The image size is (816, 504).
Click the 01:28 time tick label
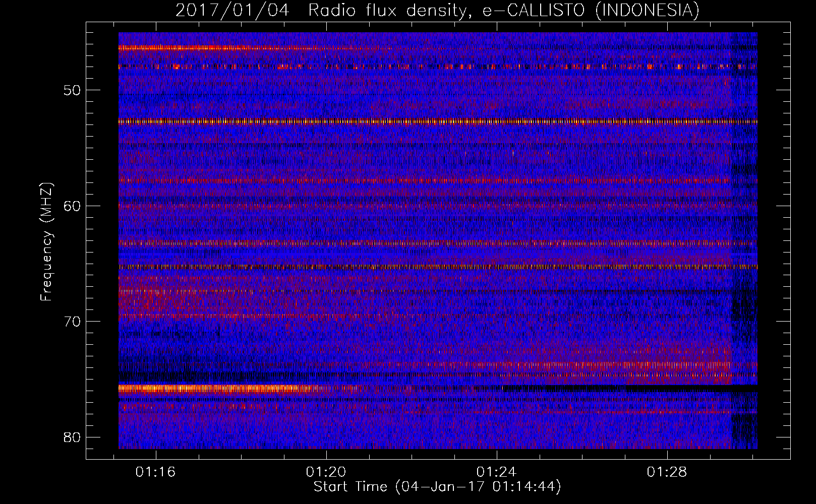tap(667, 472)
